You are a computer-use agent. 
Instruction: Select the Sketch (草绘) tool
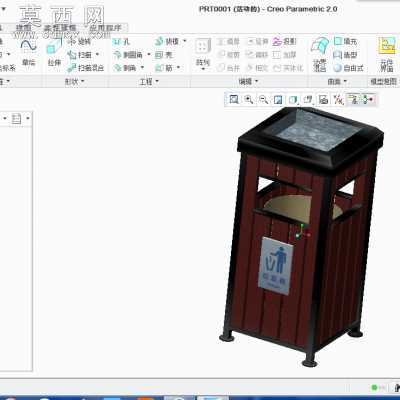pyautogui.click(x=29, y=52)
